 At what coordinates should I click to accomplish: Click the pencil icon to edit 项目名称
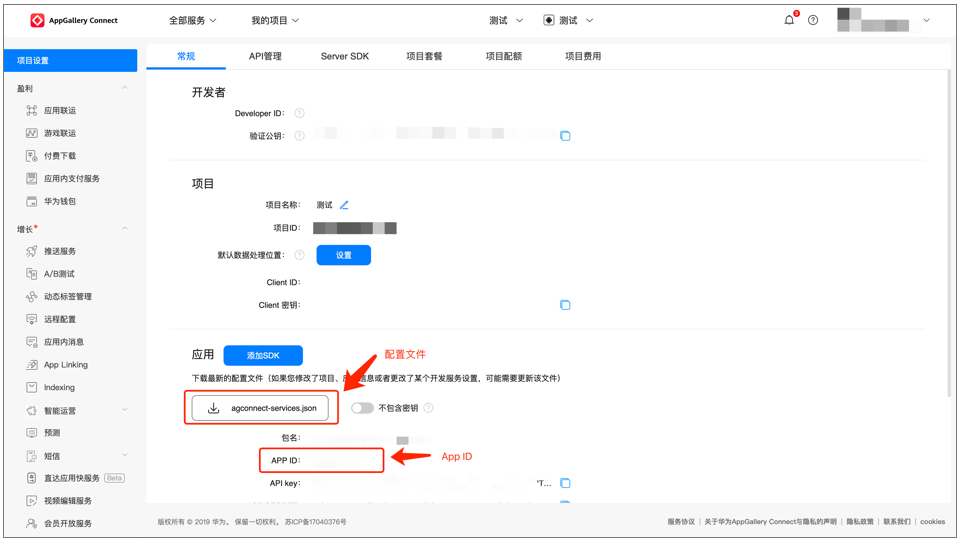[x=344, y=205]
